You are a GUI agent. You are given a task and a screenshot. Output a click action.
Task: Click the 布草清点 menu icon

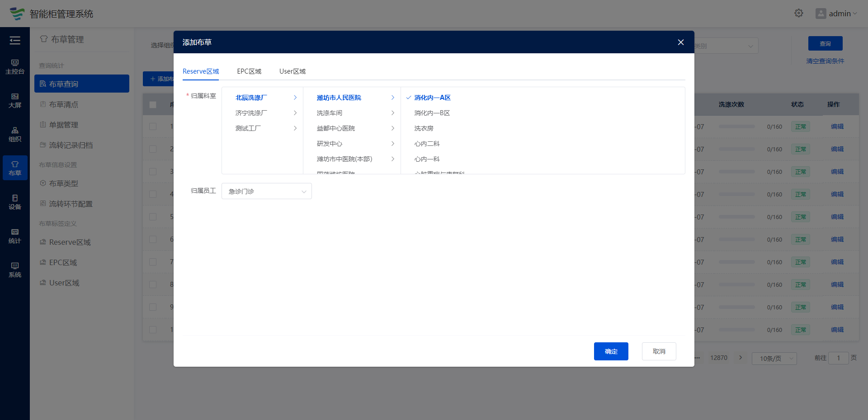coord(43,104)
